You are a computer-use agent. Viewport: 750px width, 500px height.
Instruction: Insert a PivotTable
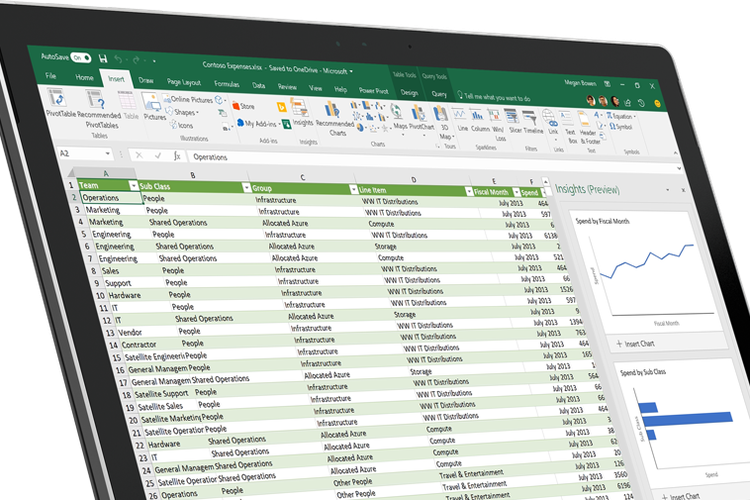pos(59,103)
